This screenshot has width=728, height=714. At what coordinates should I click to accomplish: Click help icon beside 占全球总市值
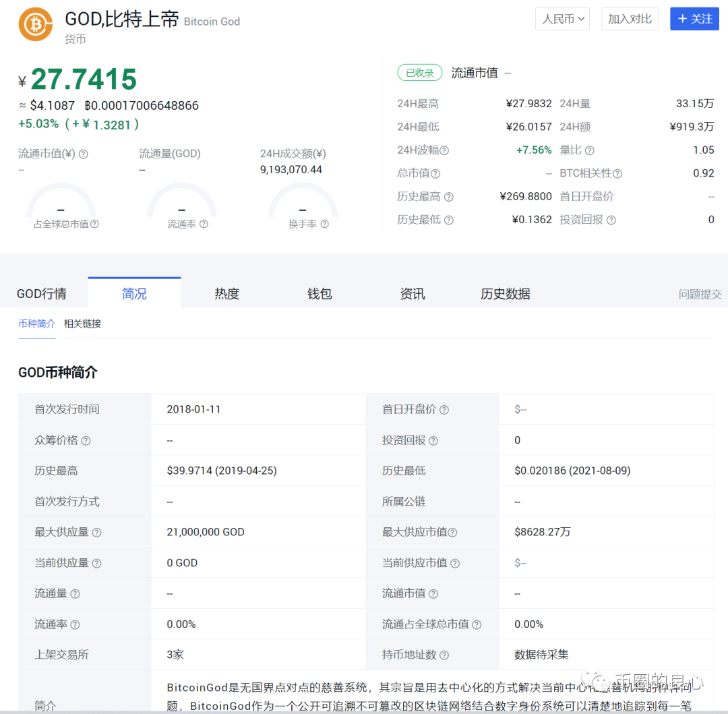tap(95, 224)
